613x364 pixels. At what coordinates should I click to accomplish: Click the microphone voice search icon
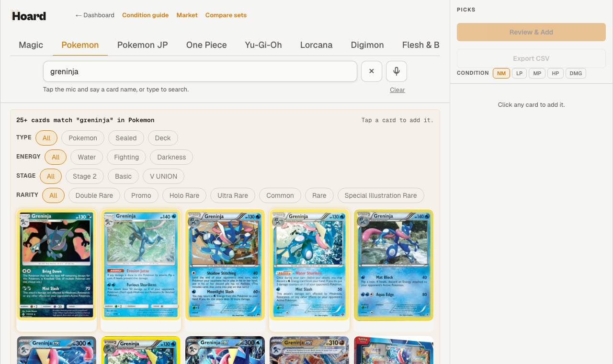397,71
